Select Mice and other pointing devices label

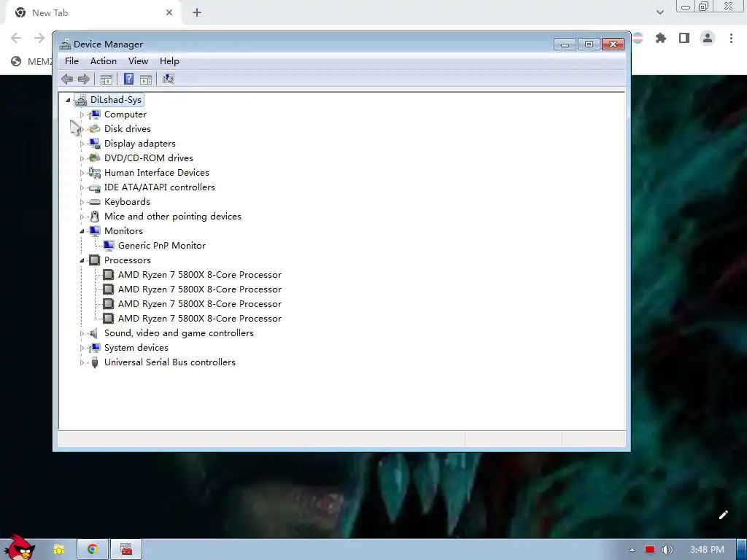click(x=172, y=216)
